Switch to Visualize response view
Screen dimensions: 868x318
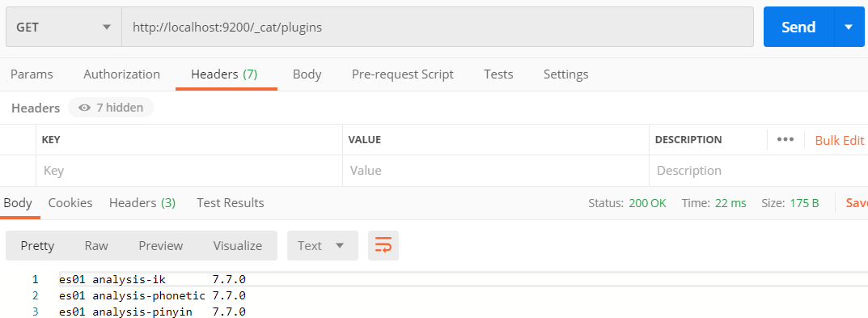(x=238, y=245)
